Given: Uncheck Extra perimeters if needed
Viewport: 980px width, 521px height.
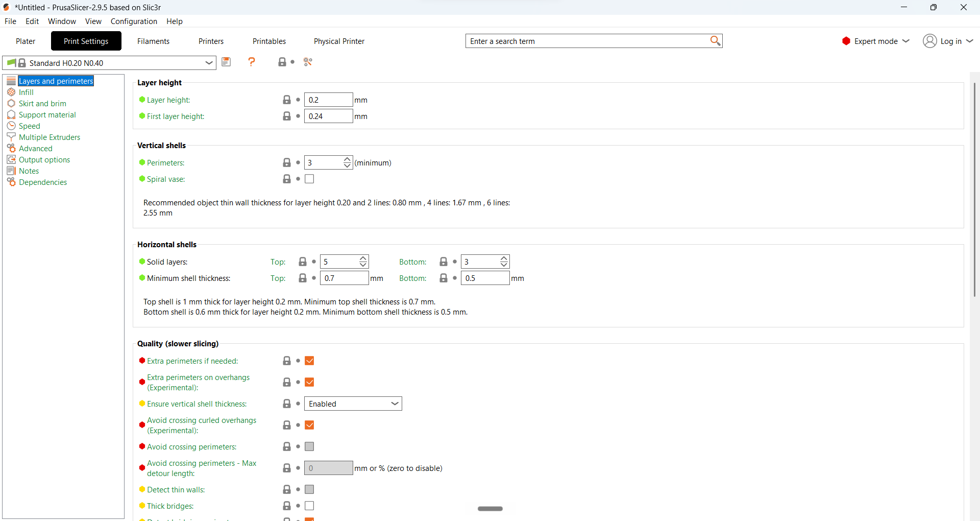Looking at the screenshot, I should click(309, 361).
